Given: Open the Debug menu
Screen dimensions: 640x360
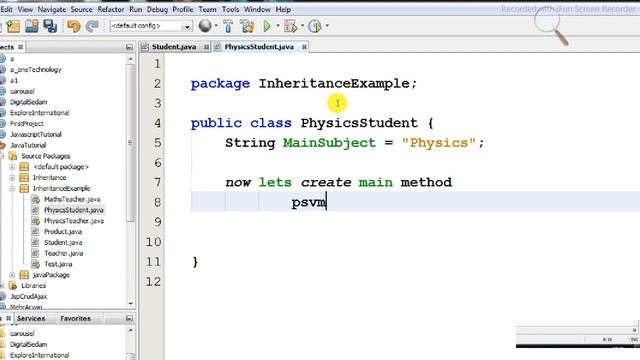Looking at the screenshot, I should coord(157,9).
